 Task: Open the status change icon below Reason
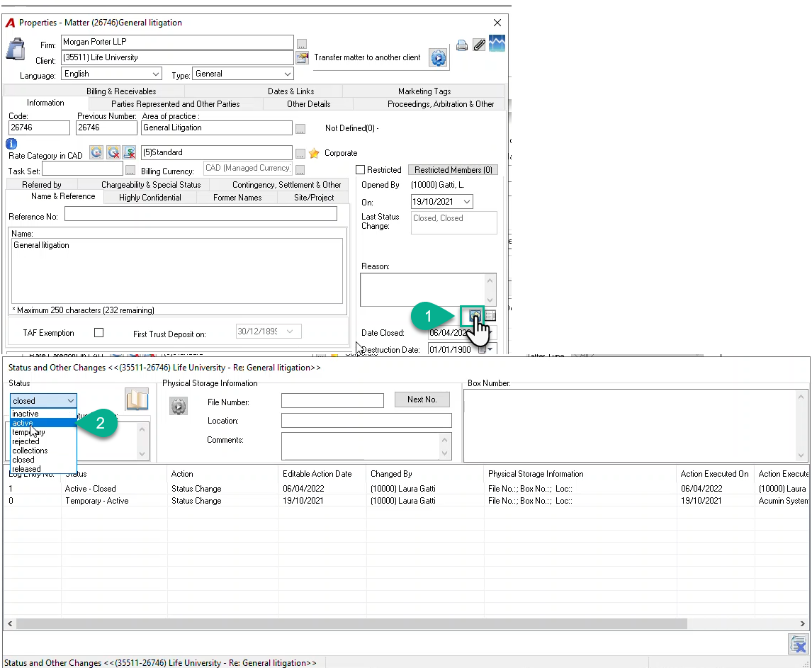[x=474, y=315]
